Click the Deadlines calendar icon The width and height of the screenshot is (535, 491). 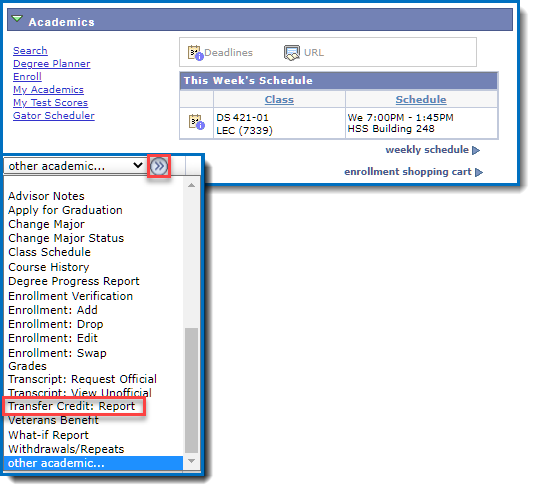coord(196,53)
